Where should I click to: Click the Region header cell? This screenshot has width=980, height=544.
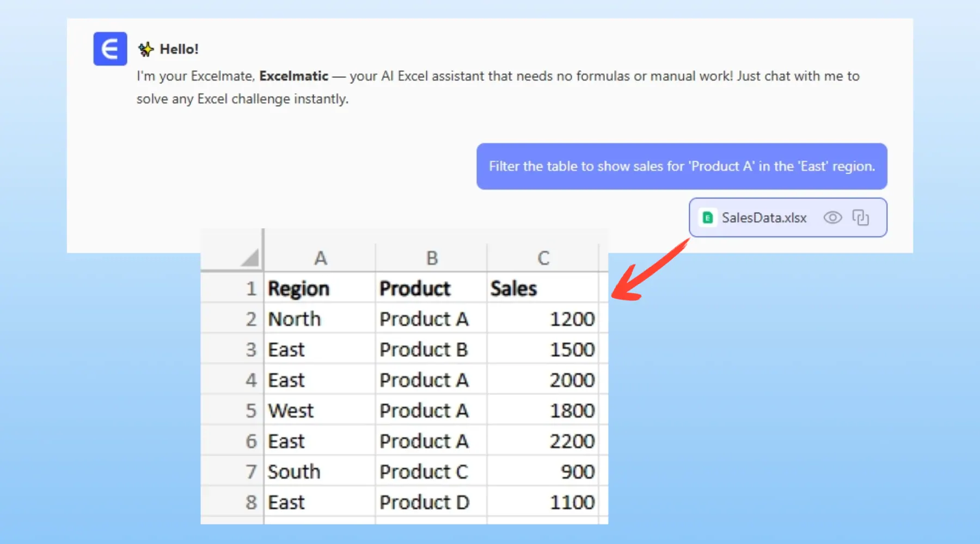(320, 288)
